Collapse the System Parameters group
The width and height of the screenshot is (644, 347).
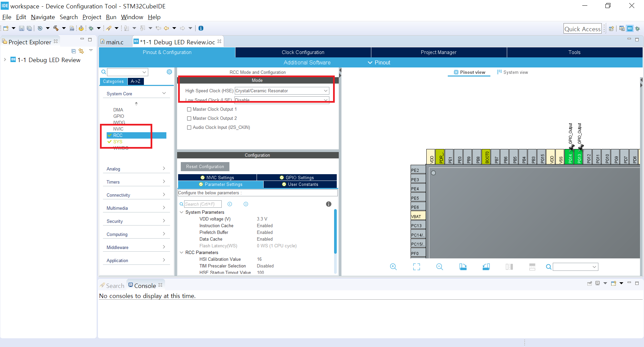(182, 212)
